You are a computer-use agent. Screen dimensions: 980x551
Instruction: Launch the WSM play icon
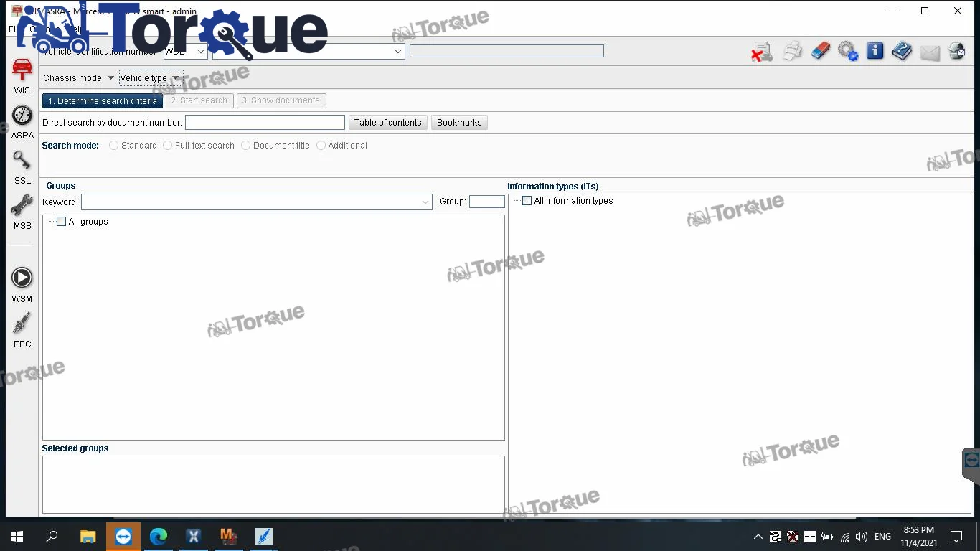[x=22, y=285]
